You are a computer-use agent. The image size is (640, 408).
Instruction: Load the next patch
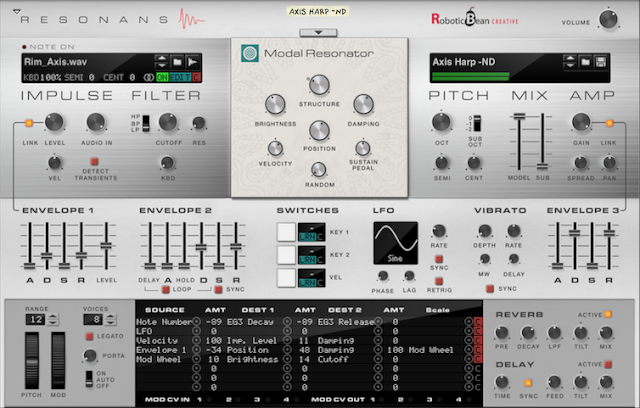[569, 65]
